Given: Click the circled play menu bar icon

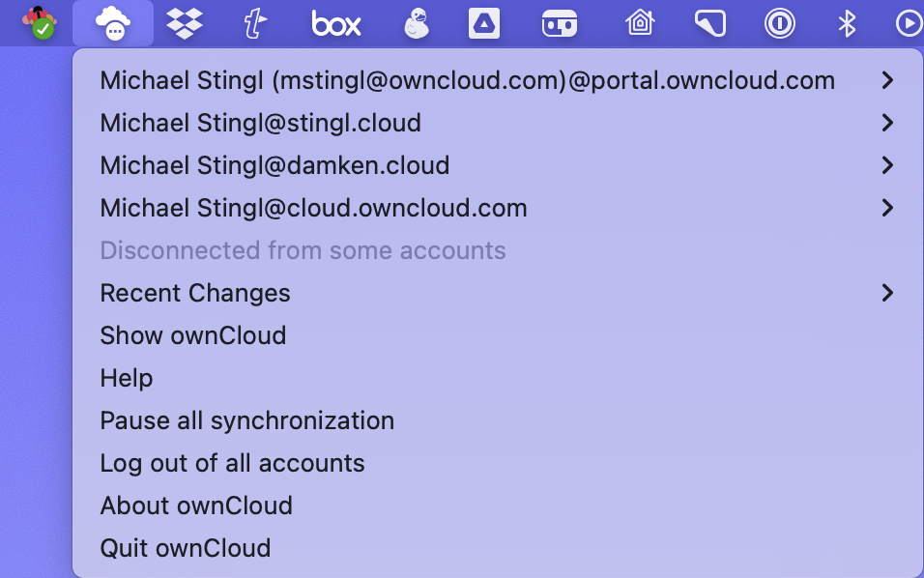Looking at the screenshot, I should 908,22.
